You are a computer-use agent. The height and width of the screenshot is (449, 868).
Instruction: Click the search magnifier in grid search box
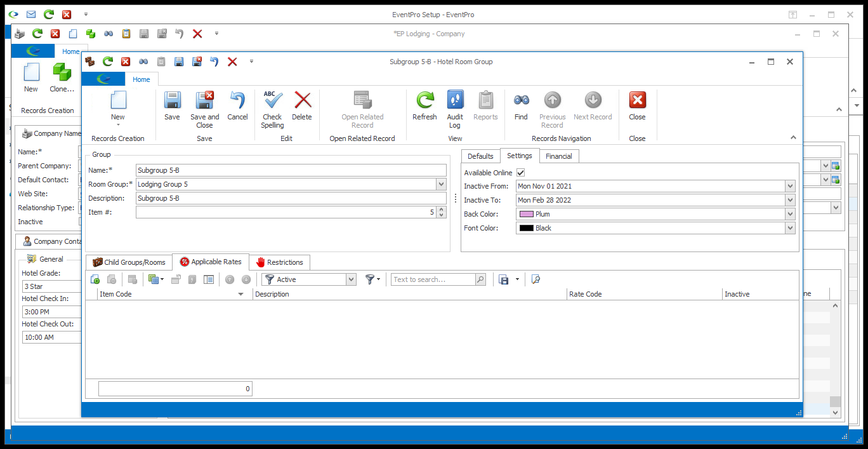[x=480, y=279]
